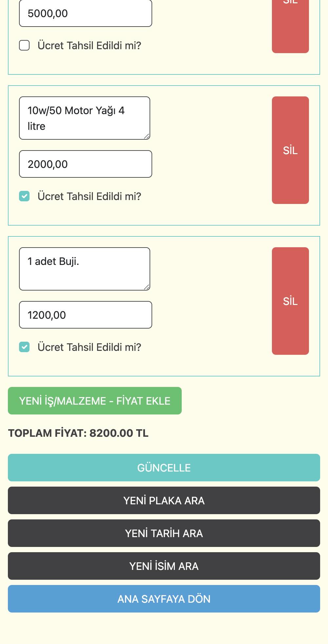Delete the 10w/50 Motor Yağı entry
This screenshot has width=328, height=644.
click(290, 150)
